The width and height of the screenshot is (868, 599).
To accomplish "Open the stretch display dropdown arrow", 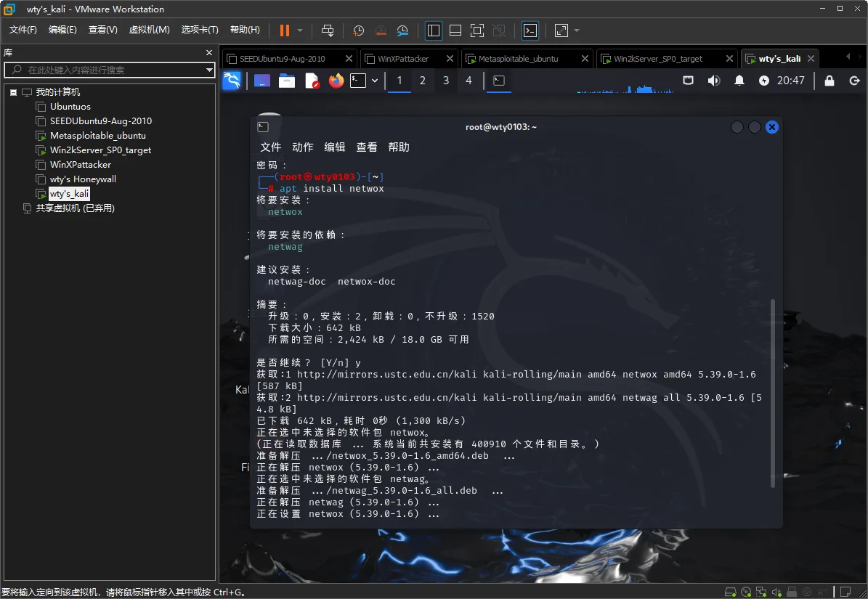I will tap(577, 30).
